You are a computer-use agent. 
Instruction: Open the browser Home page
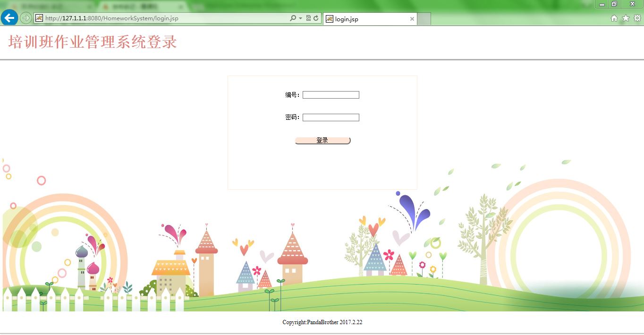click(614, 19)
